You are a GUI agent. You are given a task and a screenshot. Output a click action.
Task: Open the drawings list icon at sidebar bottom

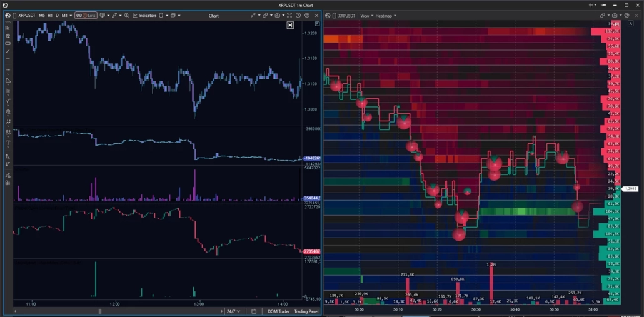(x=8, y=183)
